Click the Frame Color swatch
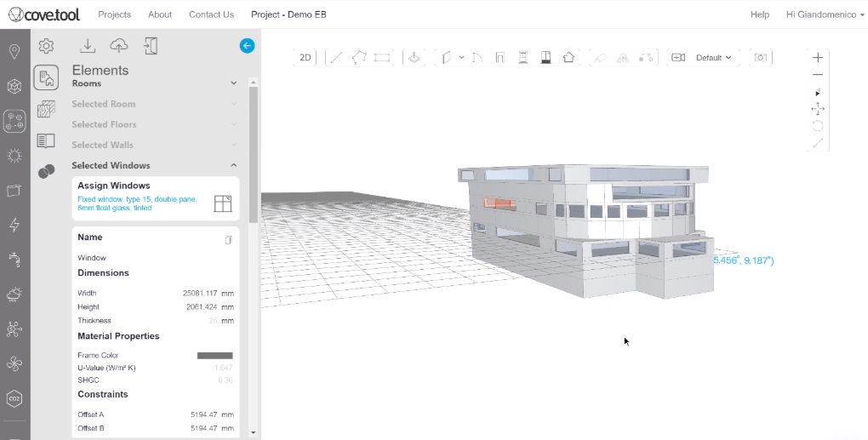Image resolution: width=868 pixels, height=440 pixels. click(x=214, y=356)
